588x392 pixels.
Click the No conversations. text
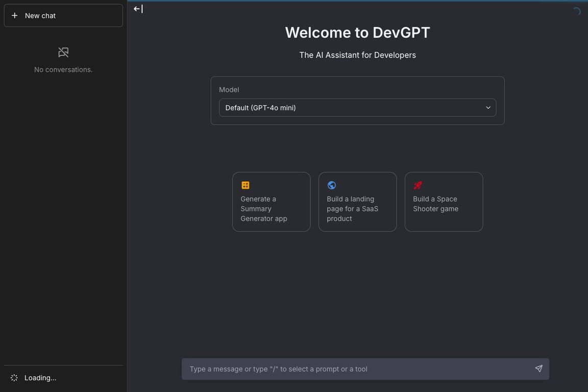point(63,69)
